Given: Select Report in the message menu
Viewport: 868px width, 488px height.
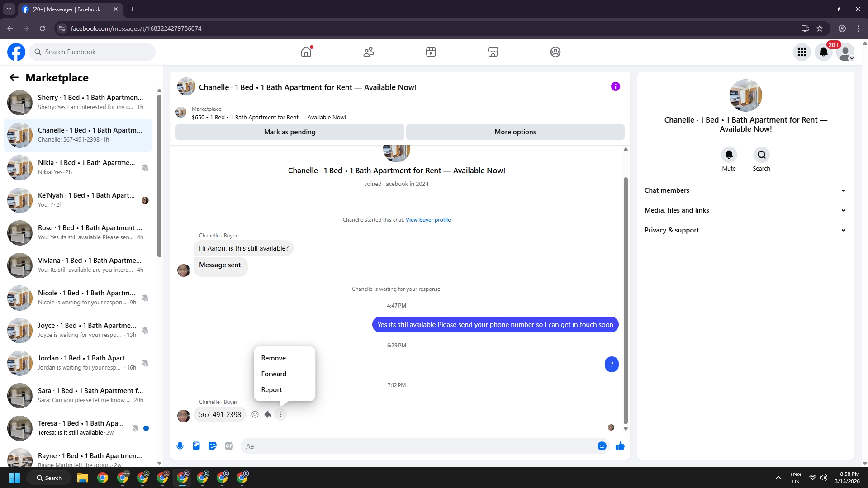Looking at the screenshot, I should [285, 390].
